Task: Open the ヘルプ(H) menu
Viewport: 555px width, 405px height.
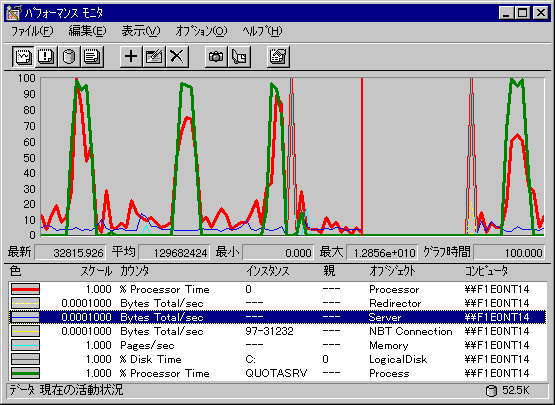Action: pyautogui.click(x=262, y=31)
